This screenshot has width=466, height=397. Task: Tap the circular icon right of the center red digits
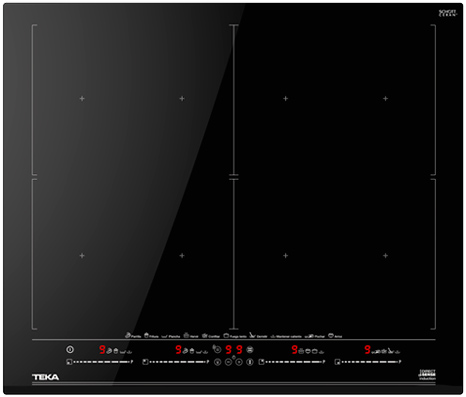click(x=250, y=349)
